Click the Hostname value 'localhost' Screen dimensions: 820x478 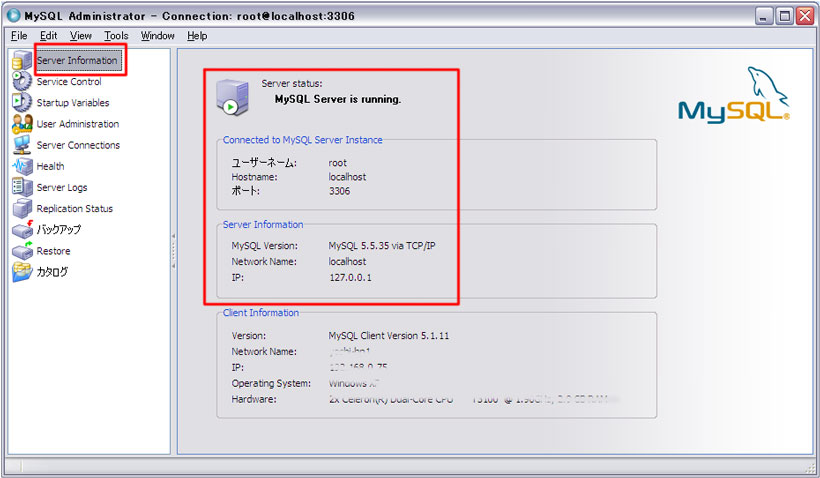coord(347,177)
